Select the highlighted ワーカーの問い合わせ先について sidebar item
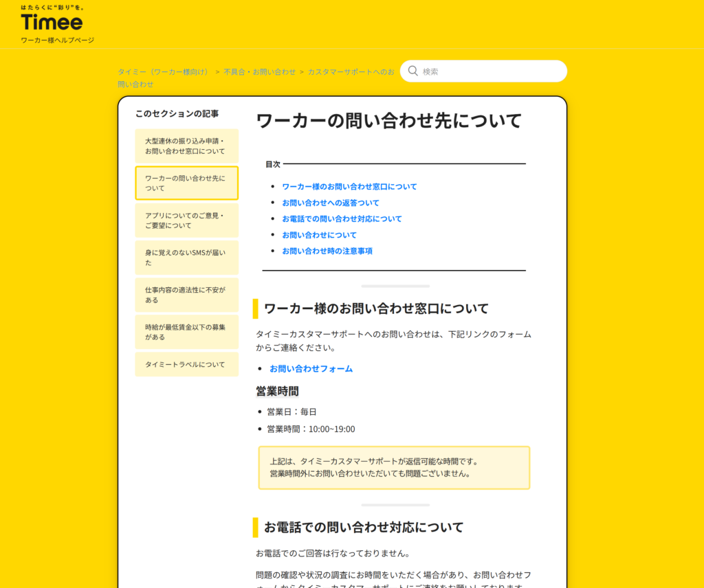Image resolution: width=704 pixels, height=588 pixels. [186, 183]
